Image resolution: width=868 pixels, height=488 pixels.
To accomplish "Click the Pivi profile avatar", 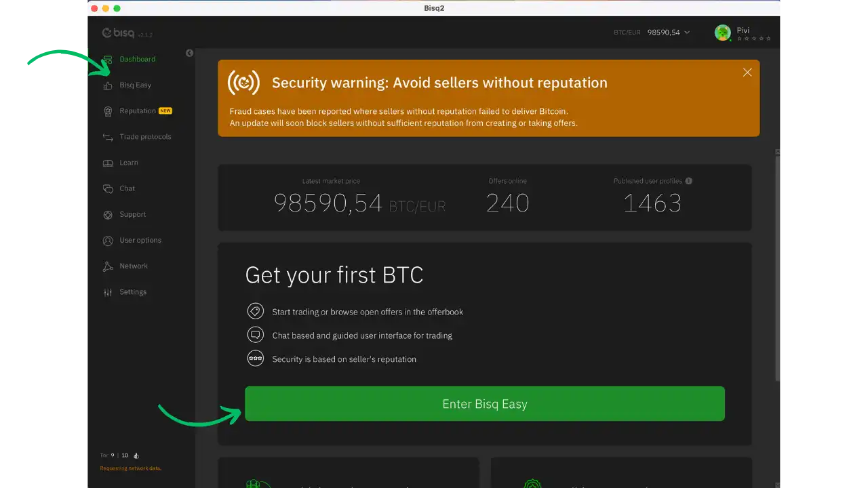I will pos(723,33).
